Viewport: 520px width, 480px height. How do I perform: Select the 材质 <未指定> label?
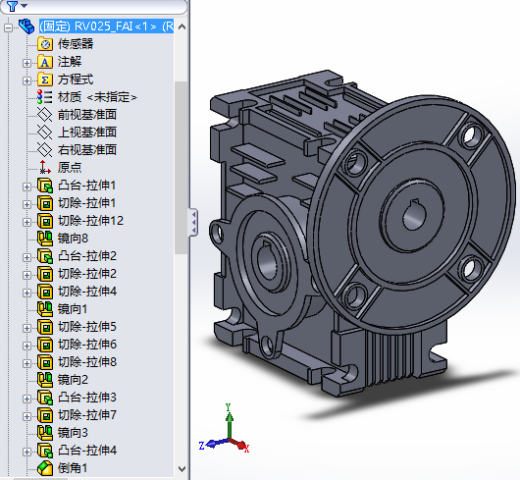[97, 97]
